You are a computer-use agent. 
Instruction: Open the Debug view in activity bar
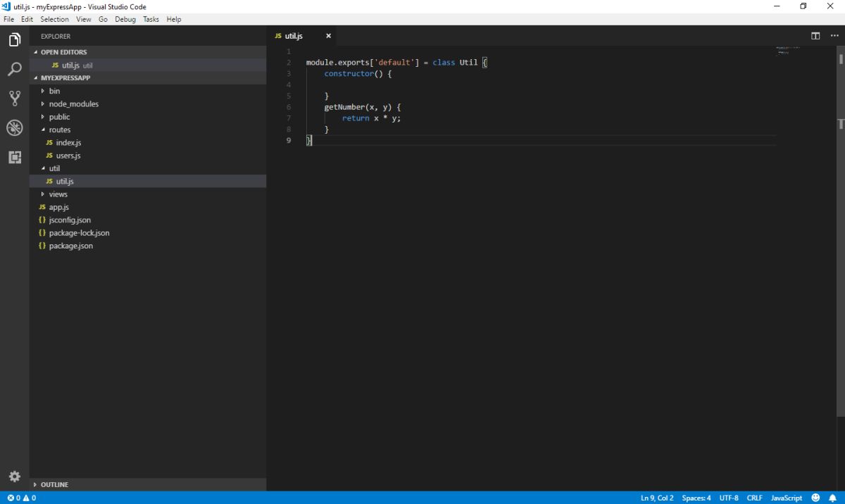(x=15, y=127)
